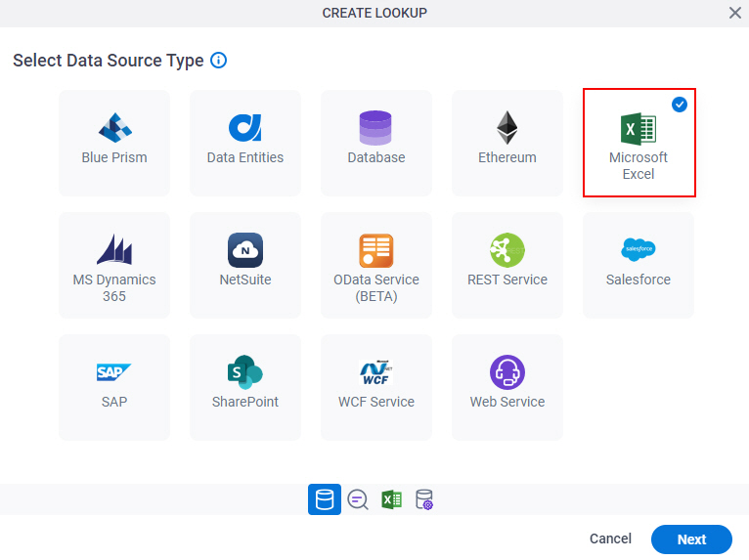Select the Blue Prism data source

point(114,143)
